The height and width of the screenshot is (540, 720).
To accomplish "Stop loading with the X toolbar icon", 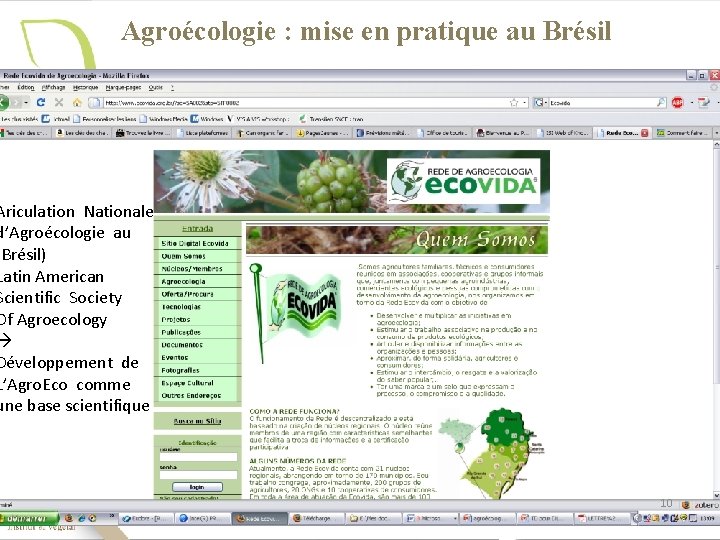I will (59, 102).
